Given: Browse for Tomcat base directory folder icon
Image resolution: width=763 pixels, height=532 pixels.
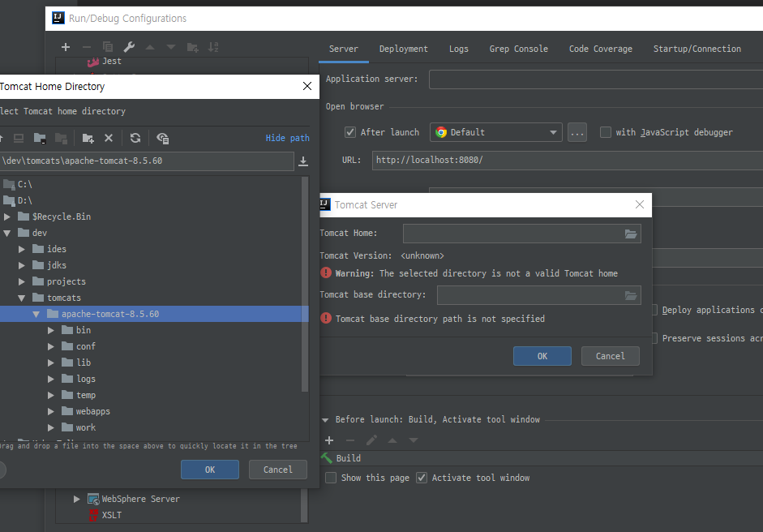Looking at the screenshot, I should [x=631, y=295].
